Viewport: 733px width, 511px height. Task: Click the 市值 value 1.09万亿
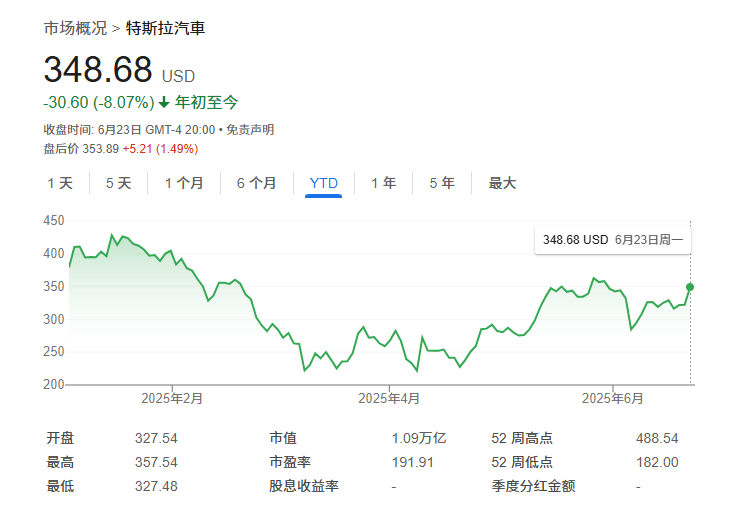418,438
